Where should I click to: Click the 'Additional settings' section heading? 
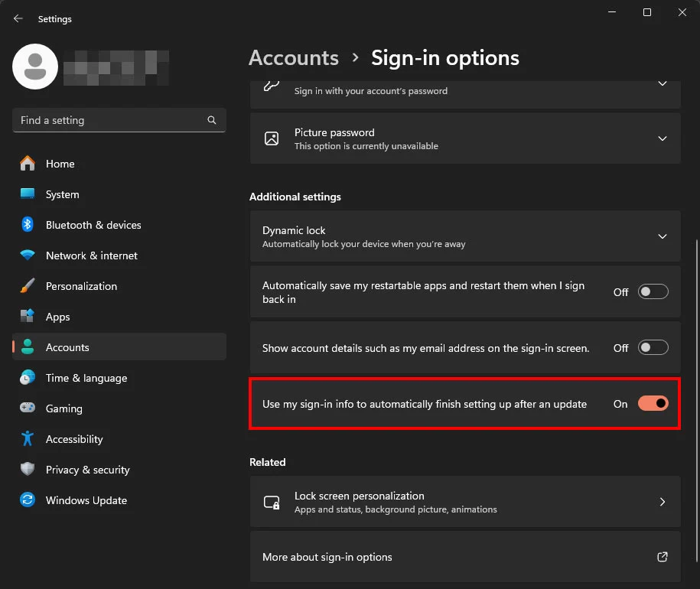[x=295, y=197]
